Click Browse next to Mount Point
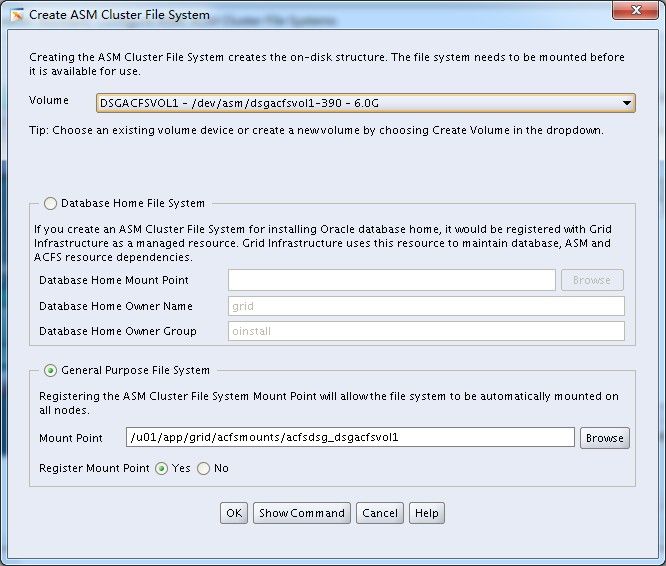 pyautogui.click(x=604, y=438)
